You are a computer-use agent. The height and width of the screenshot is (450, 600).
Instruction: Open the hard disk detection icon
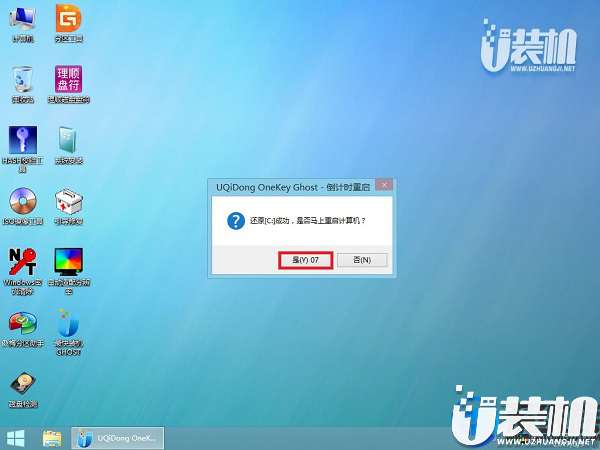[23, 390]
